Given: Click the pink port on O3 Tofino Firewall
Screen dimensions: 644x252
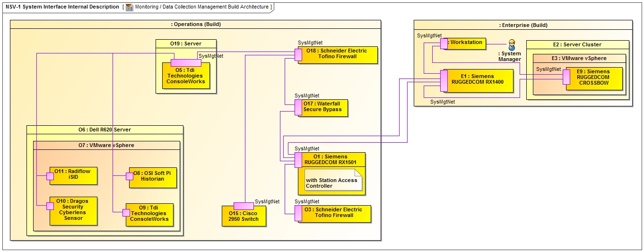Looking at the screenshot, I should point(298,214).
